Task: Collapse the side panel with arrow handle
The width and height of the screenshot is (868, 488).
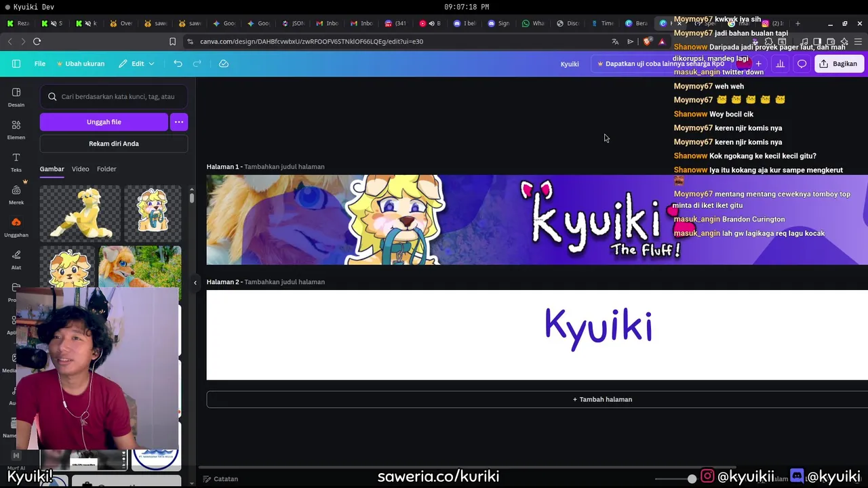Action: click(x=195, y=283)
